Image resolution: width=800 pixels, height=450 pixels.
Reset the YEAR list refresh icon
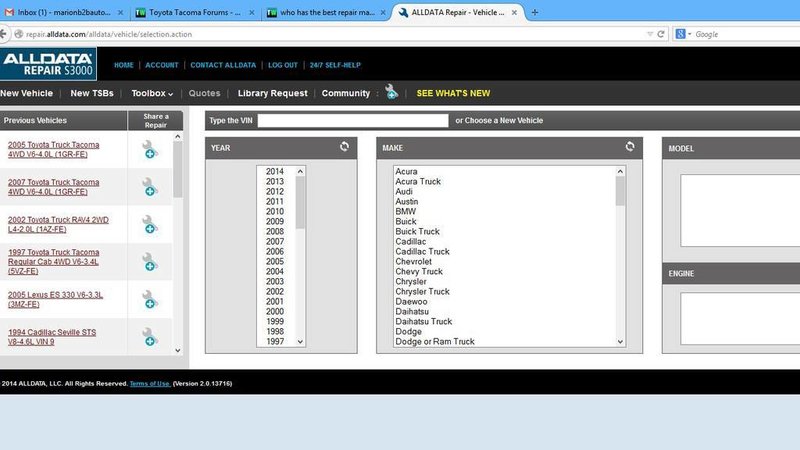344,147
